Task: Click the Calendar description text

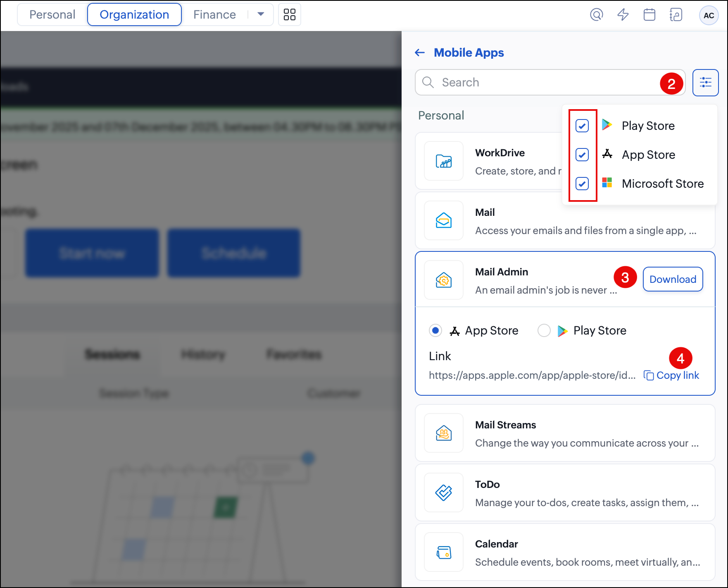Action: pyautogui.click(x=588, y=562)
